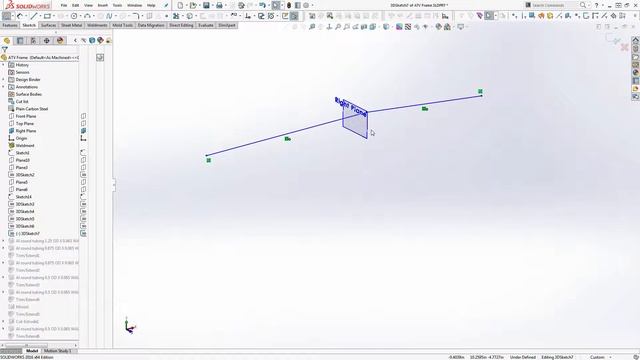Open the Circle tool dropdown arrow
The image size is (640, 360).
click(80, 16)
